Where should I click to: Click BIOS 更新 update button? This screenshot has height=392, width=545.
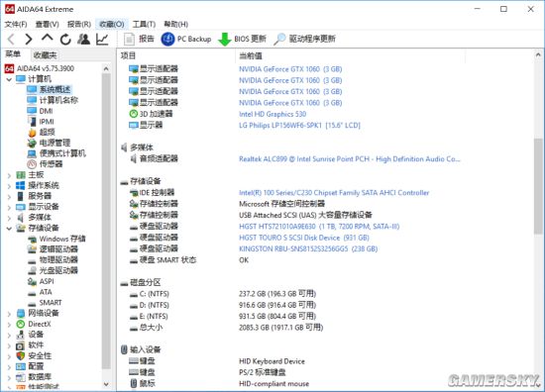pos(242,39)
